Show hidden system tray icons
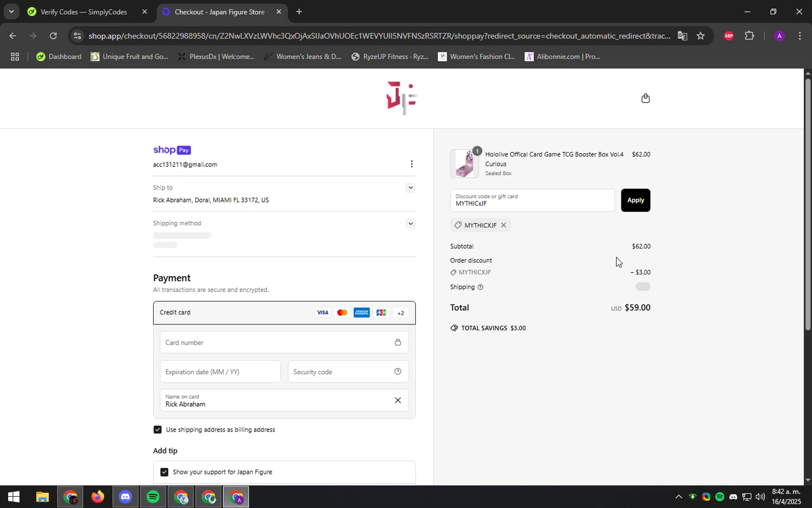The width and height of the screenshot is (812, 508). [x=678, y=497]
